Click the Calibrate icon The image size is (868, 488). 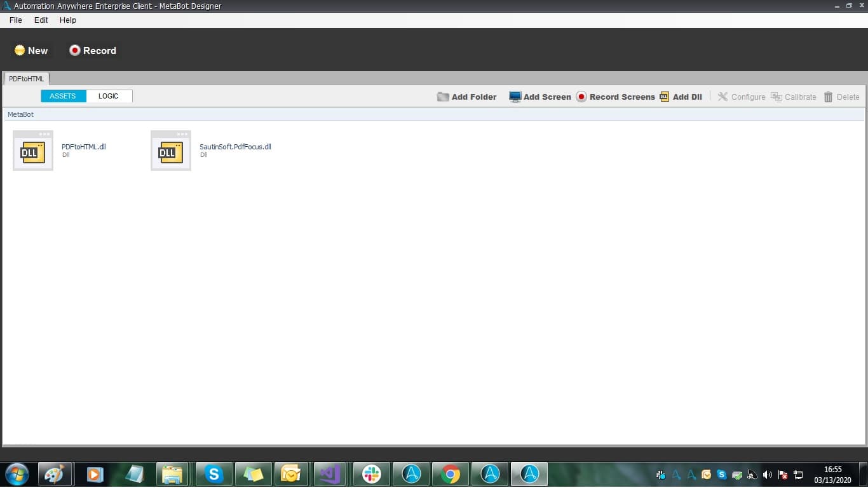(x=776, y=97)
